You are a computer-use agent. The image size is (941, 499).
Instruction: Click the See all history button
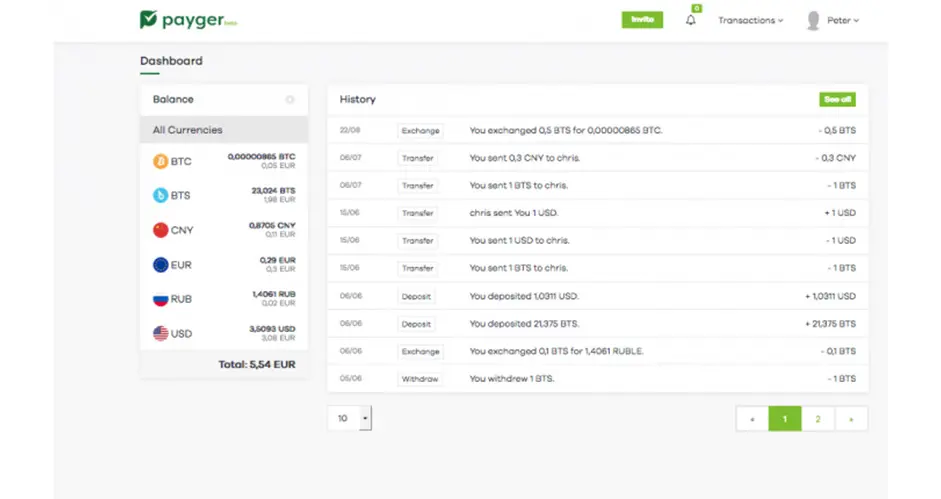pyautogui.click(x=837, y=100)
